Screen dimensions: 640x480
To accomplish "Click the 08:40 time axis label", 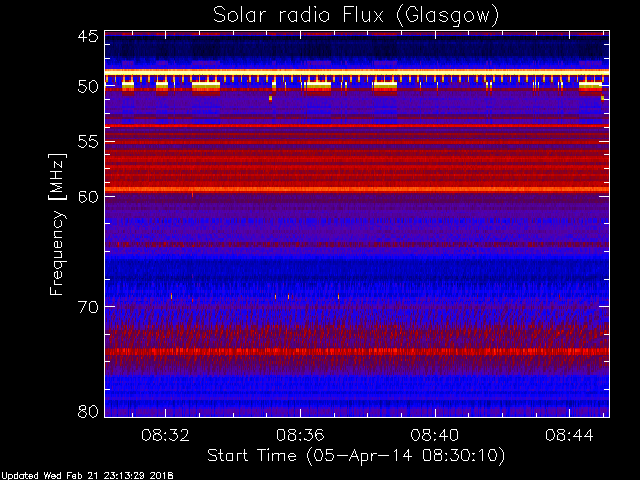I will (435, 435).
